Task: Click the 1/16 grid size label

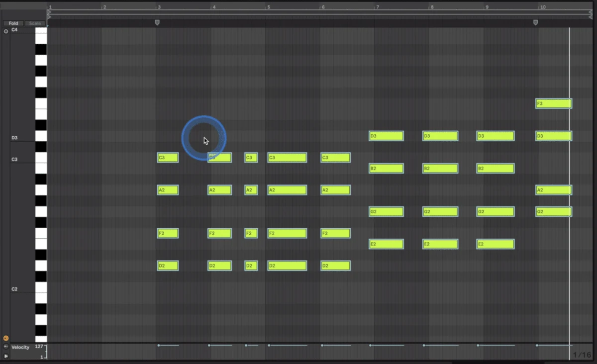Action: (582, 355)
